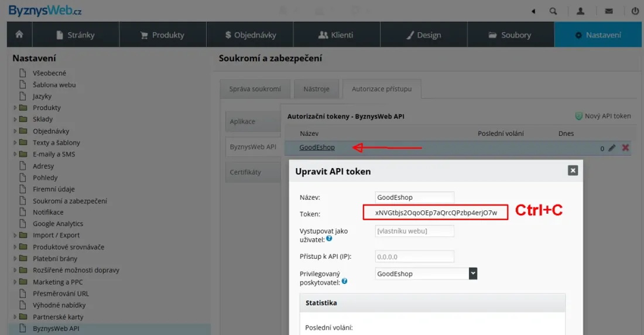Image resolution: width=644 pixels, height=335 pixels.
Task: Open Přesměrování URL in settings tree
Action: [x=61, y=293]
